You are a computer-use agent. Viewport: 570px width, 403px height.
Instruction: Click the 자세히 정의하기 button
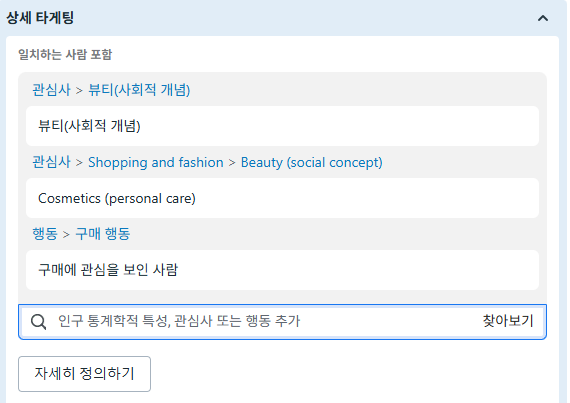click(84, 374)
